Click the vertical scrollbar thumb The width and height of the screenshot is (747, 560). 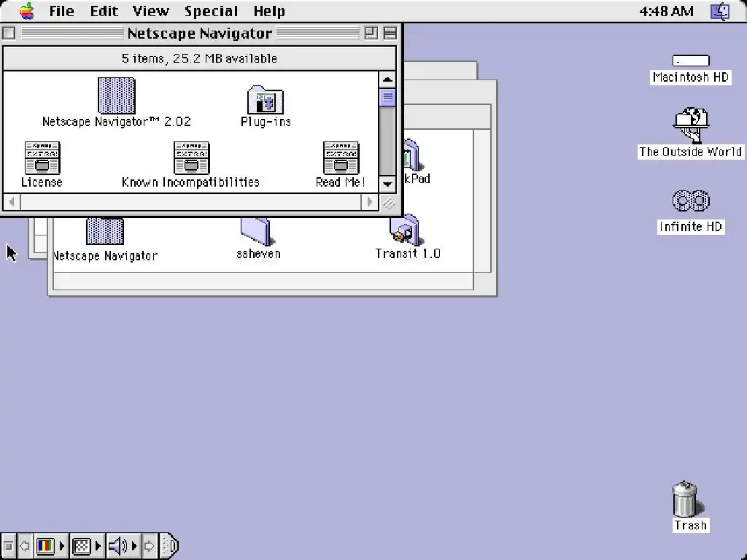click(x=387, y=98)
